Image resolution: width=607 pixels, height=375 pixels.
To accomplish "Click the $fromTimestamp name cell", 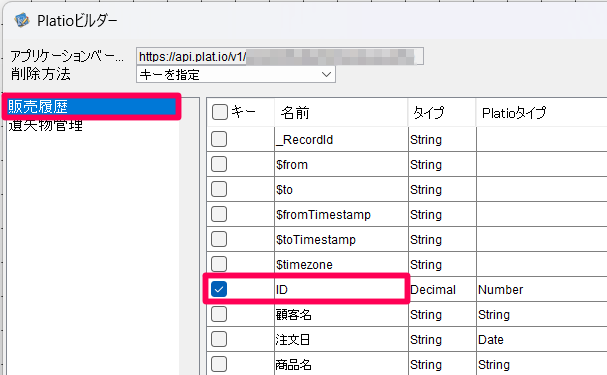I will 341,214.
